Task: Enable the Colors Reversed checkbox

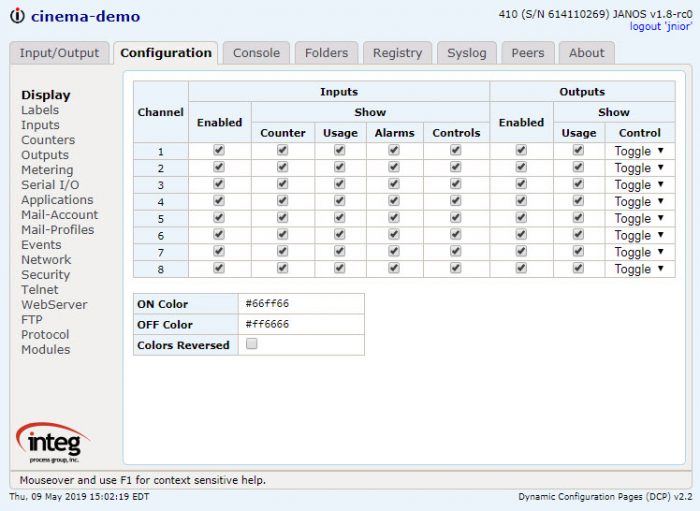Action: click(252, 344)
